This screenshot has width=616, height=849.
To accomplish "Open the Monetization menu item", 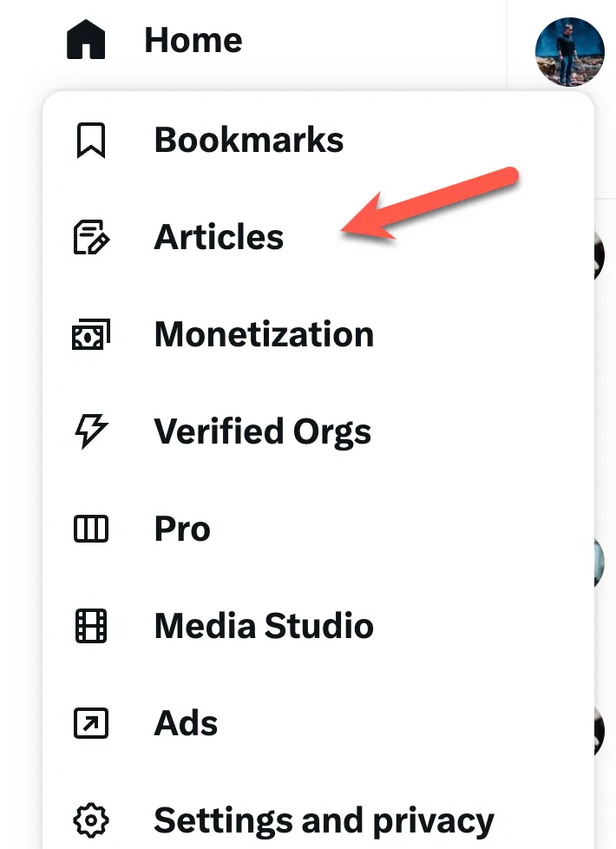I will 264,335.
